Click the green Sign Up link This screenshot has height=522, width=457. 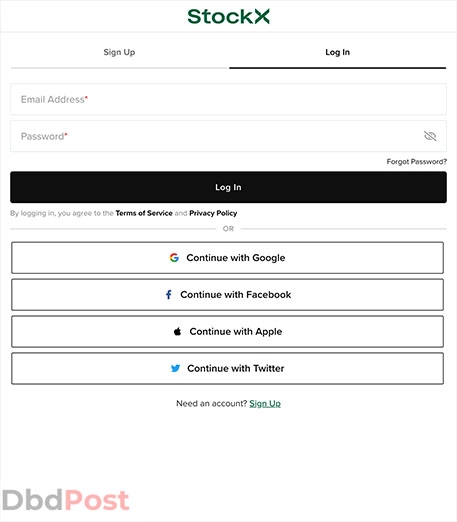coord(265,404)
